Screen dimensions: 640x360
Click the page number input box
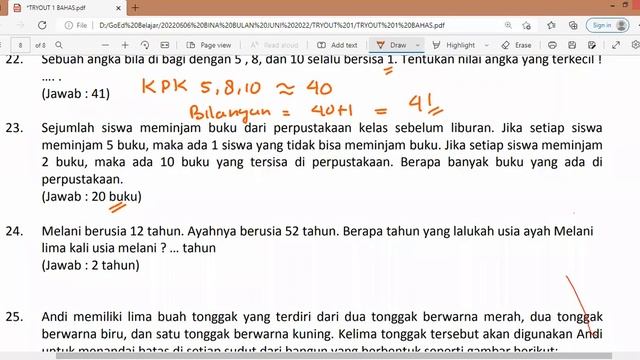pyautogui.click(x=20, y=45)
